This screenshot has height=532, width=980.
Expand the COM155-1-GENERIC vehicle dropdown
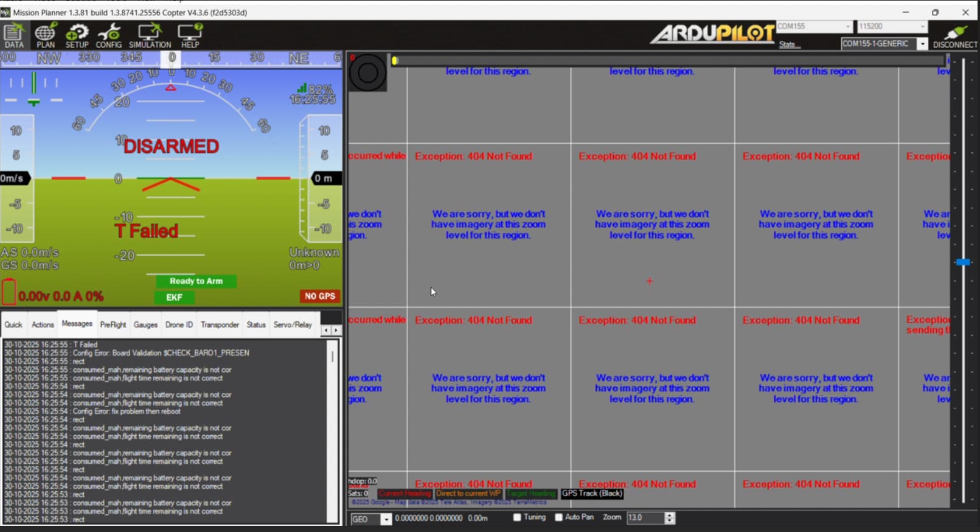pos(922,44)
